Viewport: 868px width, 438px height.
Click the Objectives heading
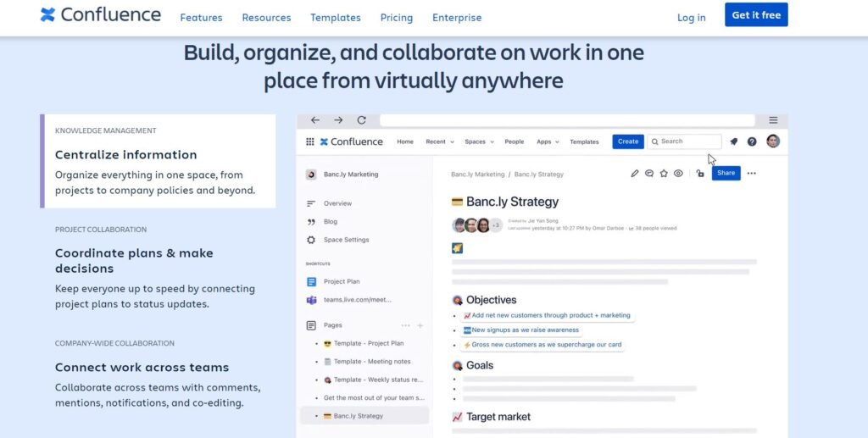tap(491, 300)
